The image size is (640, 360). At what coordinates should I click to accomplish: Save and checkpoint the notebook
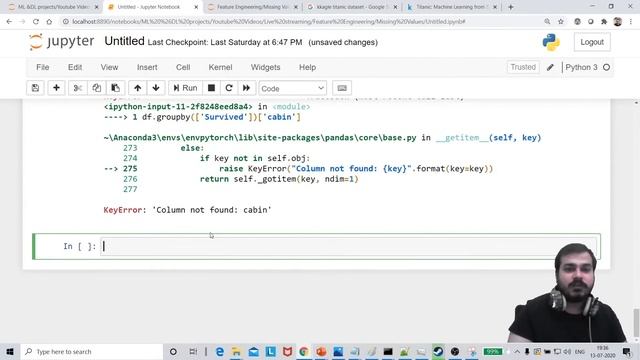pyautogui.click(x=36, y=88)
